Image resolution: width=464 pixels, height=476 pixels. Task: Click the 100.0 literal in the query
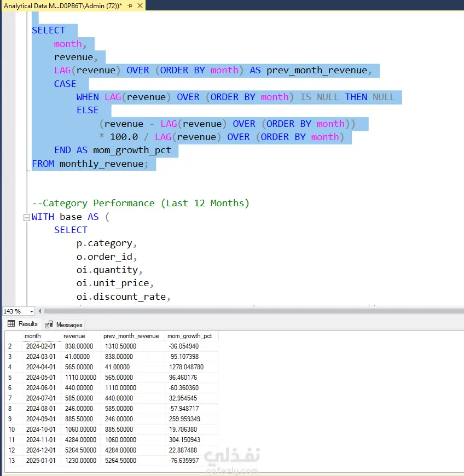[x=124, y=137]
